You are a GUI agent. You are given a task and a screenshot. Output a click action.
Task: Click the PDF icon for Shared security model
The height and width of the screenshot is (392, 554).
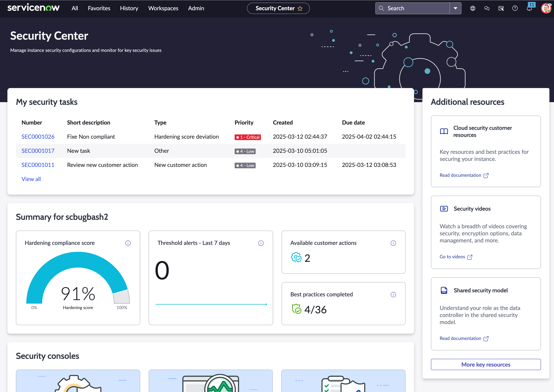(444, 290)
